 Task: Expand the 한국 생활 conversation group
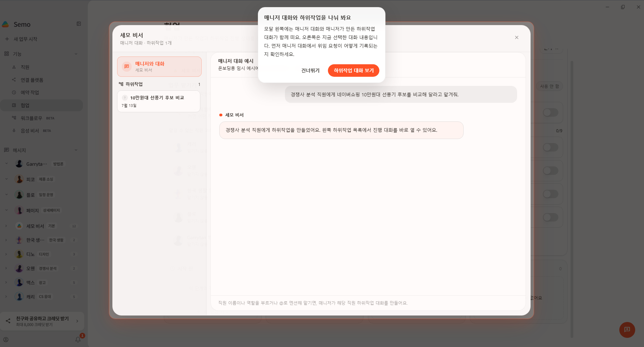point(6,240)
